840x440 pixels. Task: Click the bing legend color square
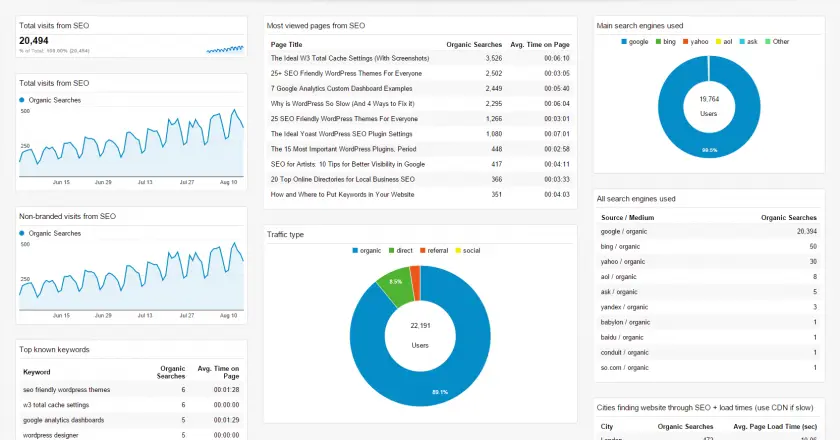tap(658, 42)
